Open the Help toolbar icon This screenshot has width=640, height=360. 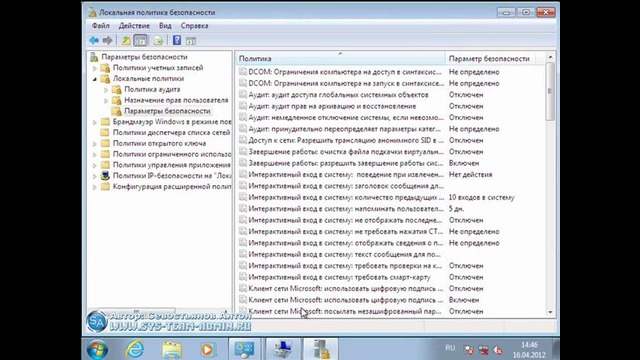coord(177,40)
